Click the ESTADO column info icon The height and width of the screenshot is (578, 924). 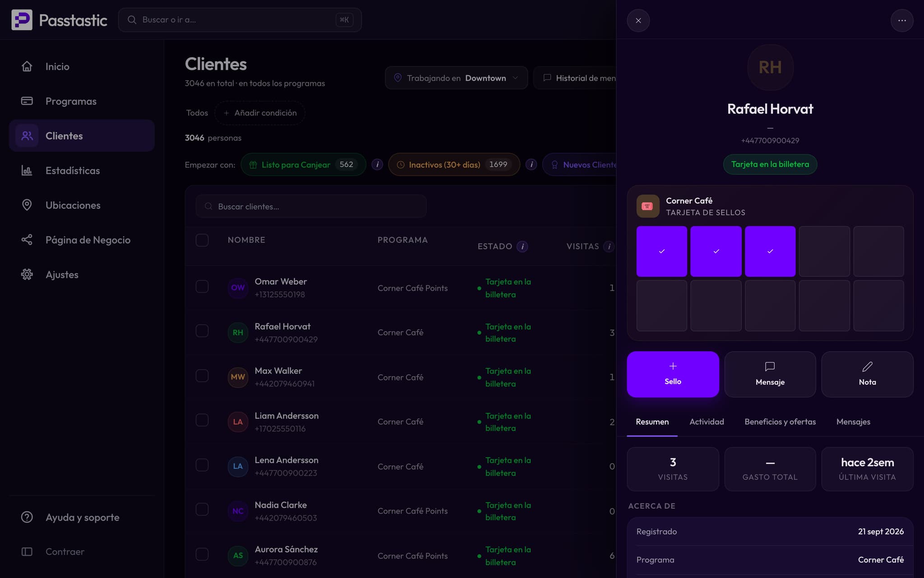point(522,247)
